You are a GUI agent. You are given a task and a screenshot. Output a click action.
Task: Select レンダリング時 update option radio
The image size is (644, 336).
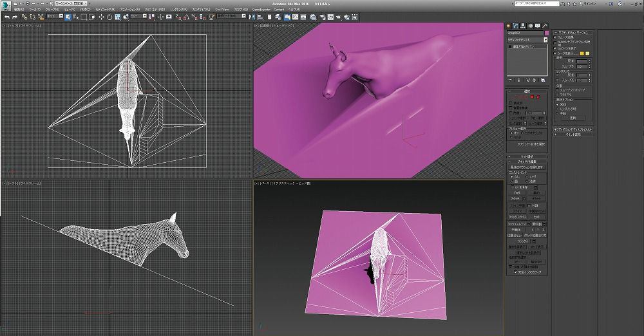557,108
